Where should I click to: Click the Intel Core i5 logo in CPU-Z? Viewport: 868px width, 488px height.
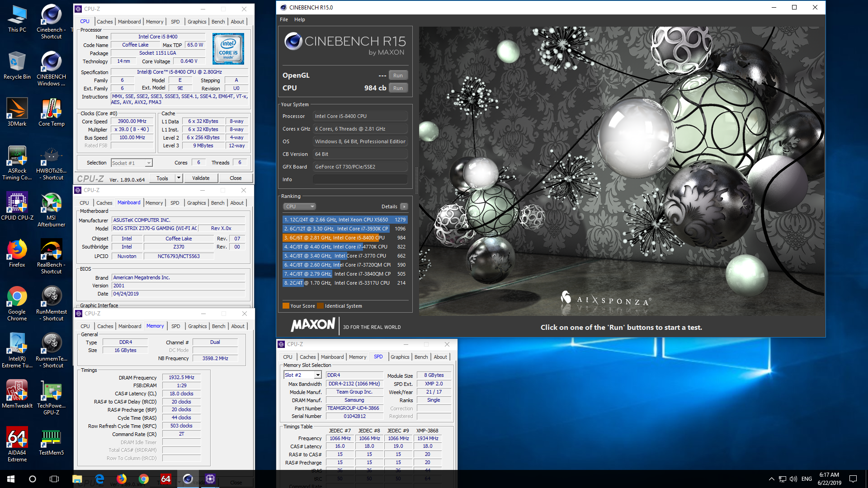(228, 49)
